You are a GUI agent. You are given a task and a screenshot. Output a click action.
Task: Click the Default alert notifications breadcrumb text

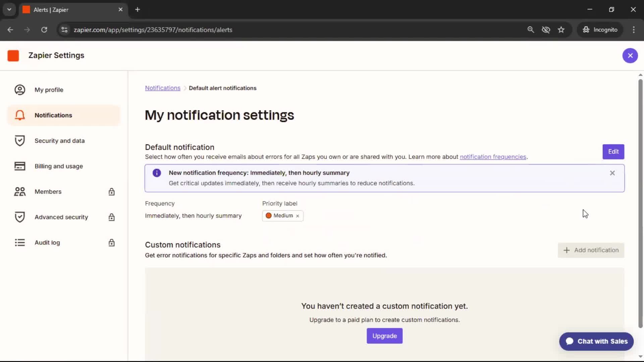click(223, 88)
